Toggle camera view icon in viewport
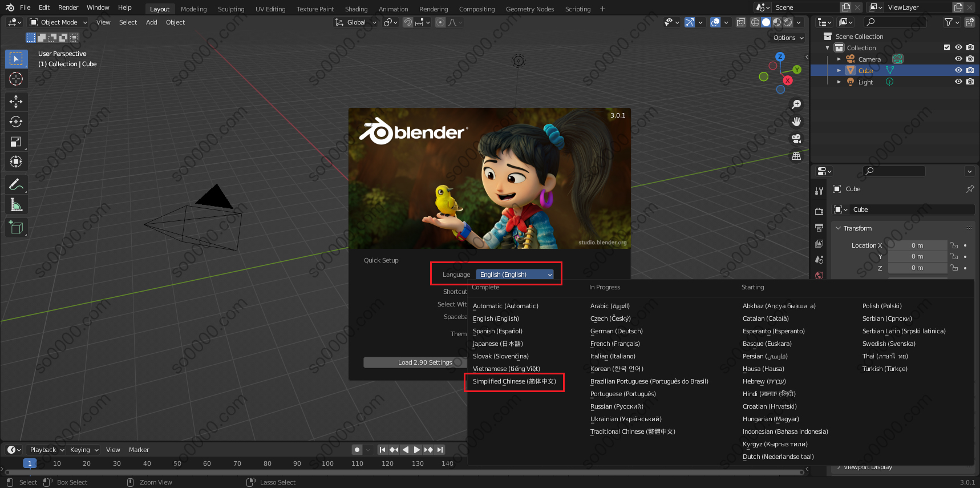This screenshot has height=488, width=980. (796, 139)
